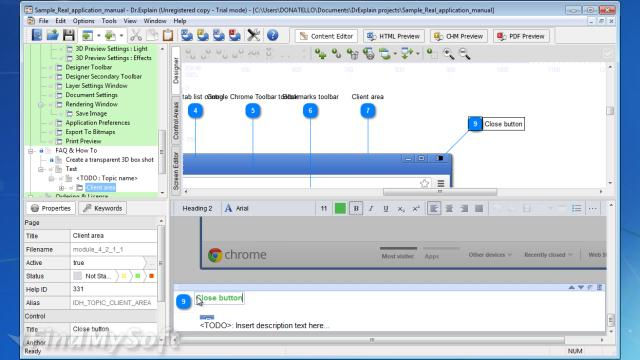Click the Close button heading text field
This screenshot has height=360, width=640.
pos(219,298)
